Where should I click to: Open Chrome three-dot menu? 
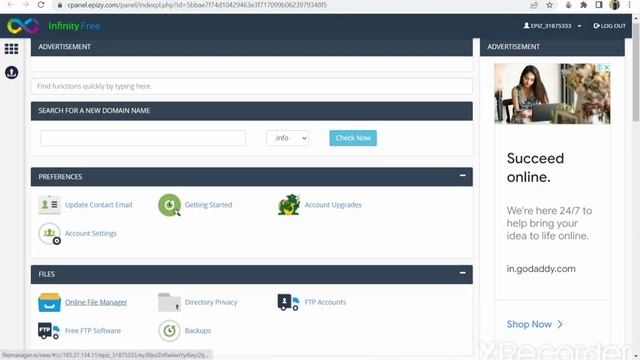629,5
